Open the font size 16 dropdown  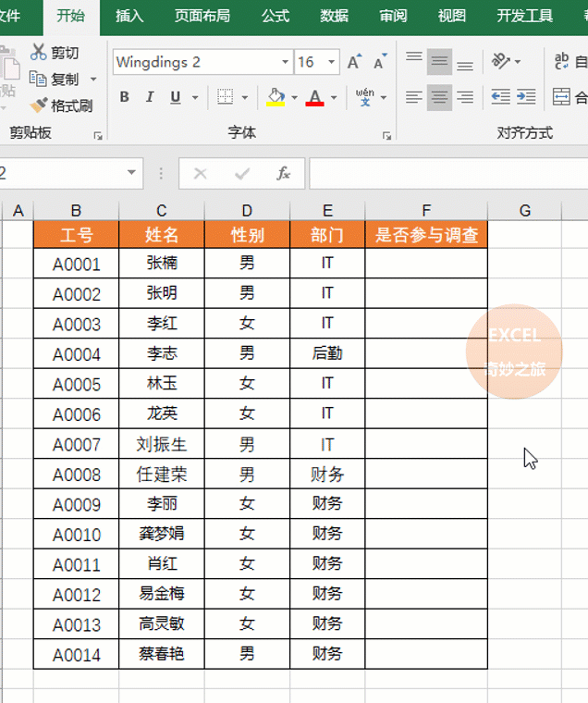(332, 62)
